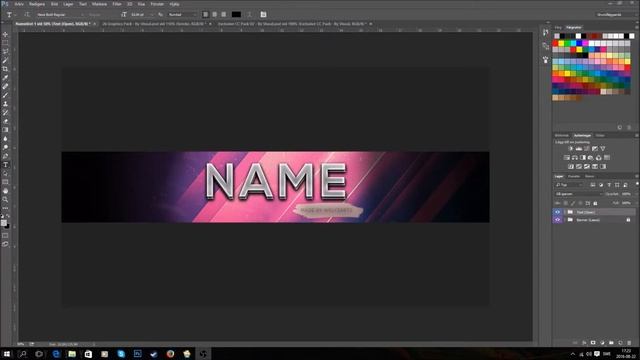Viewport: 640px width, 360px height.
Task: Select the Horizontal Type tool in toolbox
Action: 5,164
